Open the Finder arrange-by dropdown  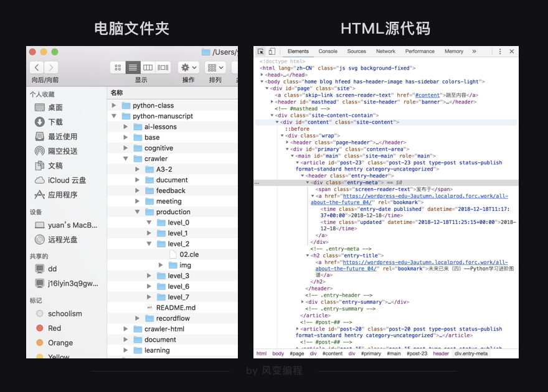(x=215, y=67)
